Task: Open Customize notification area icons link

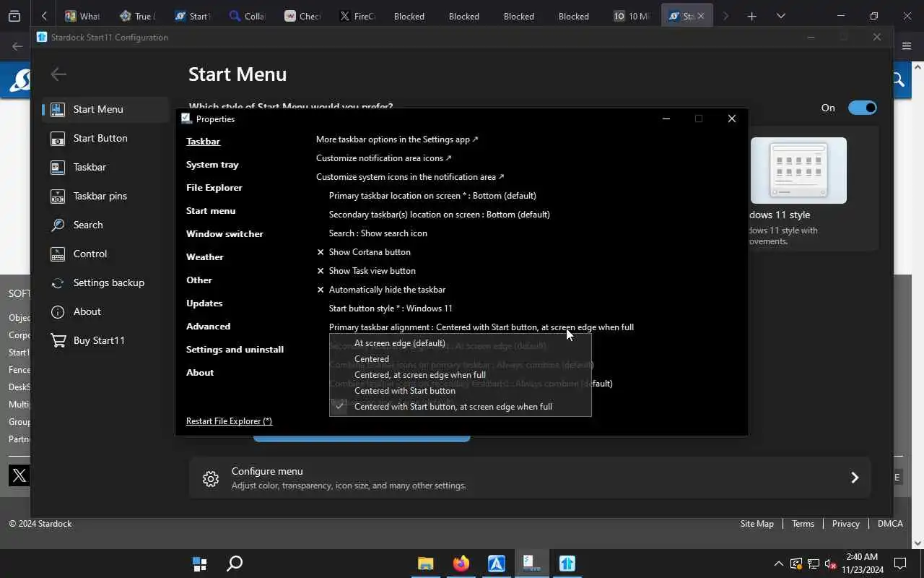Action: click(x=383, y=158)
